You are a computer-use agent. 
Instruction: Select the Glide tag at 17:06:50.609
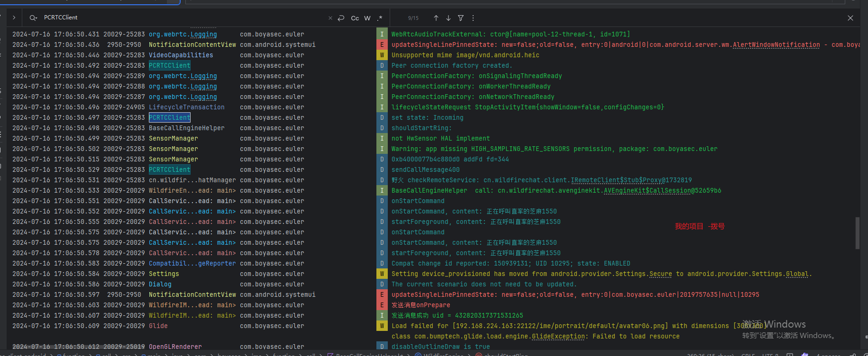point(158,326)
